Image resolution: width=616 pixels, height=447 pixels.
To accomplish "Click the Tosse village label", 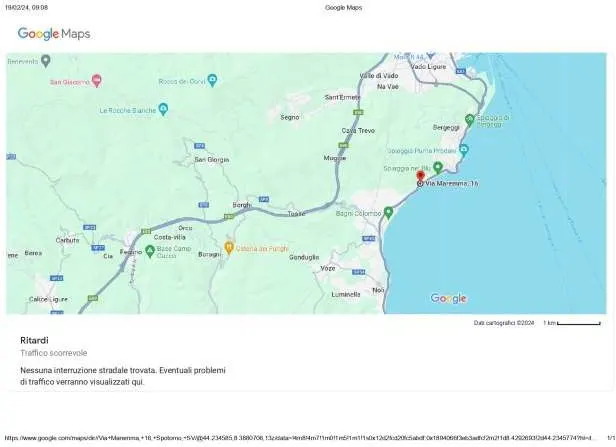I will (x=296, y=214).
